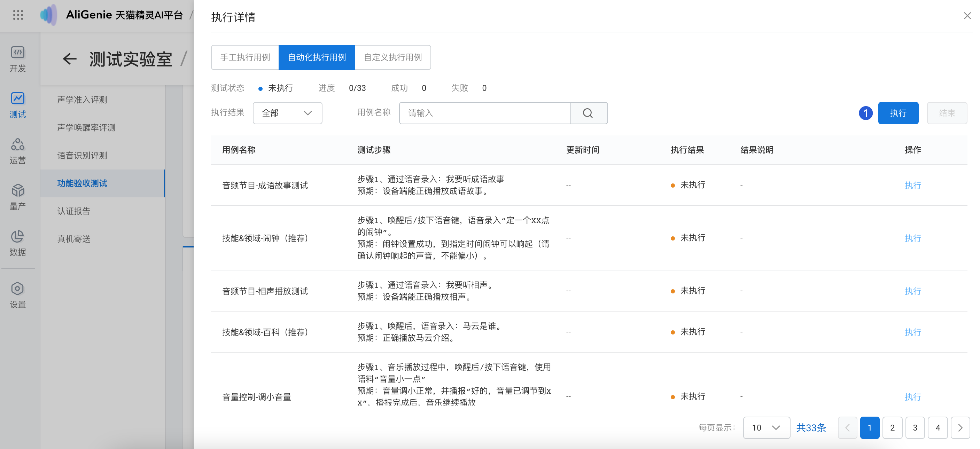Click the AliGenie logo icon

(49, 15)
